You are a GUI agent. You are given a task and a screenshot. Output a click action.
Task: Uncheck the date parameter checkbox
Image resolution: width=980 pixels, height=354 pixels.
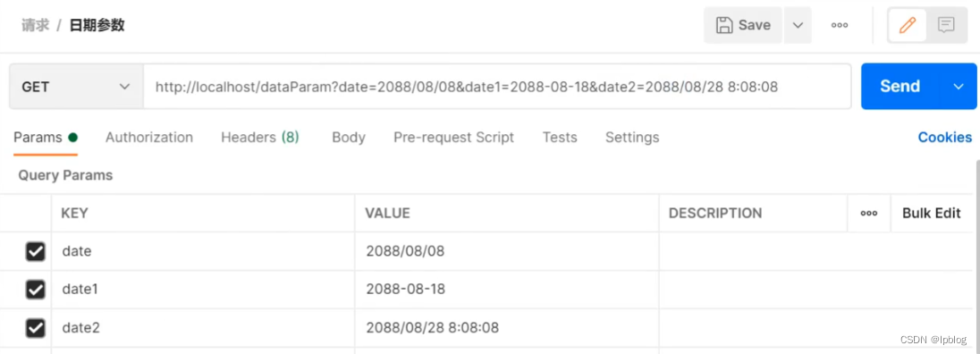coord(35,251)
